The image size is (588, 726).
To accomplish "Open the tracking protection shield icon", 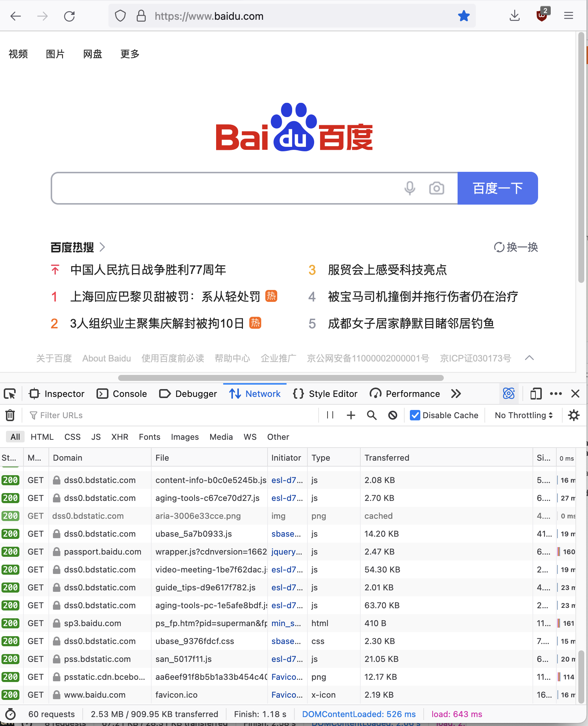I will [120, 16].
